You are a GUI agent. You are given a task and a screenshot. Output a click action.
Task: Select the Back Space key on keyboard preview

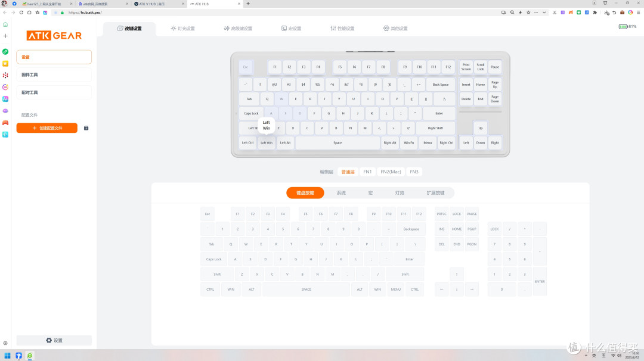[441, 85]
